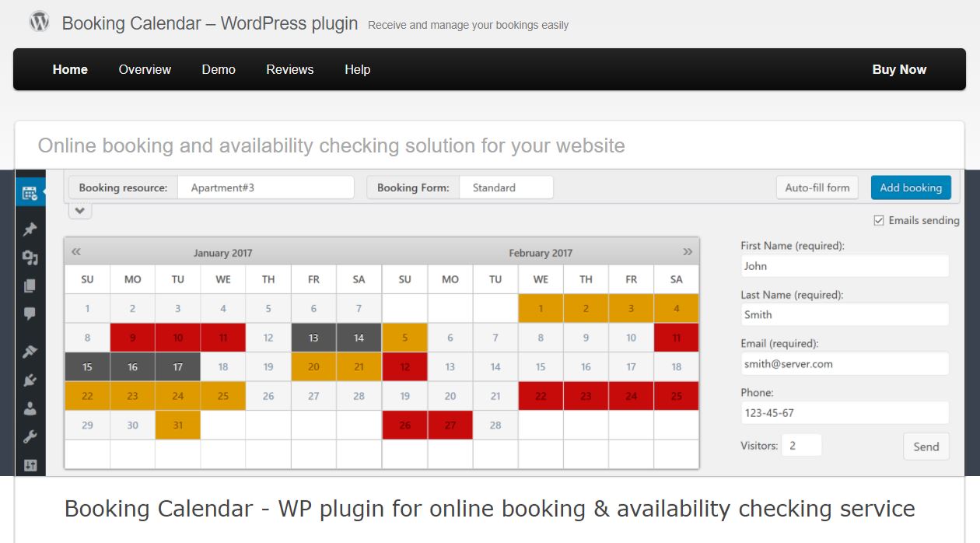Screen dimensions: 980x543
Task: Open Posts via the pushpin sidebar icon
Action: coord(30,229)
